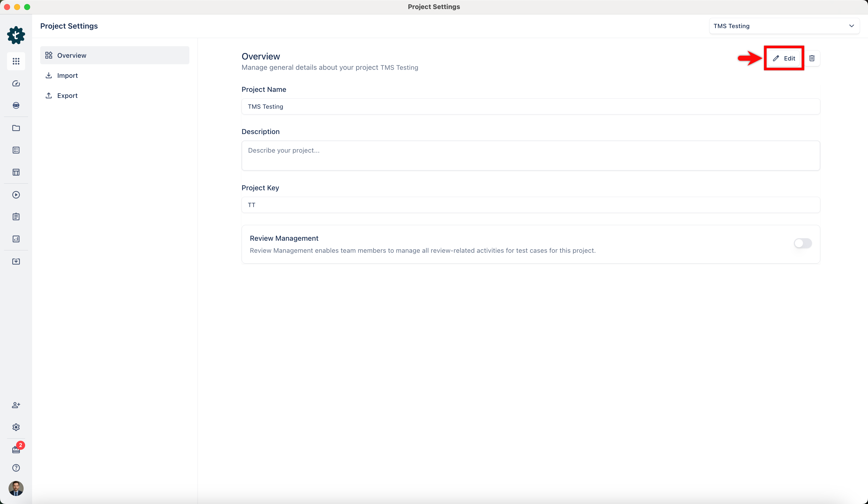
Task: Click the user profile avatar photo
Action: pyautogui.click(x=16, y=488)
